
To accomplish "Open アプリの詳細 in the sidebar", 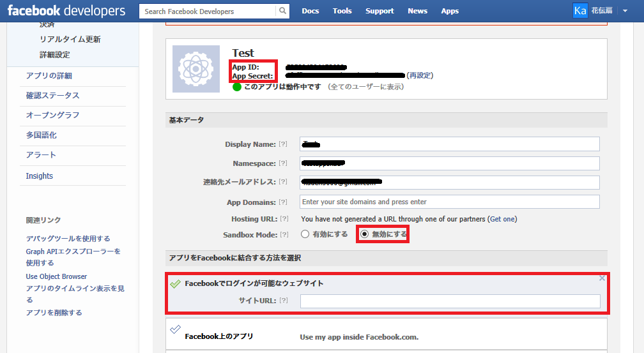I will click(x=49, y=76).
